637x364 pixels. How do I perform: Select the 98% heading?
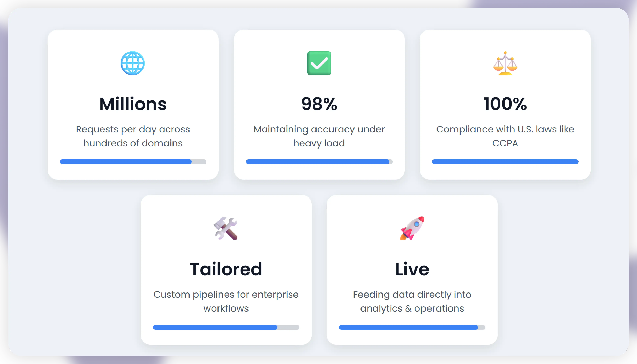pos(319,104)
